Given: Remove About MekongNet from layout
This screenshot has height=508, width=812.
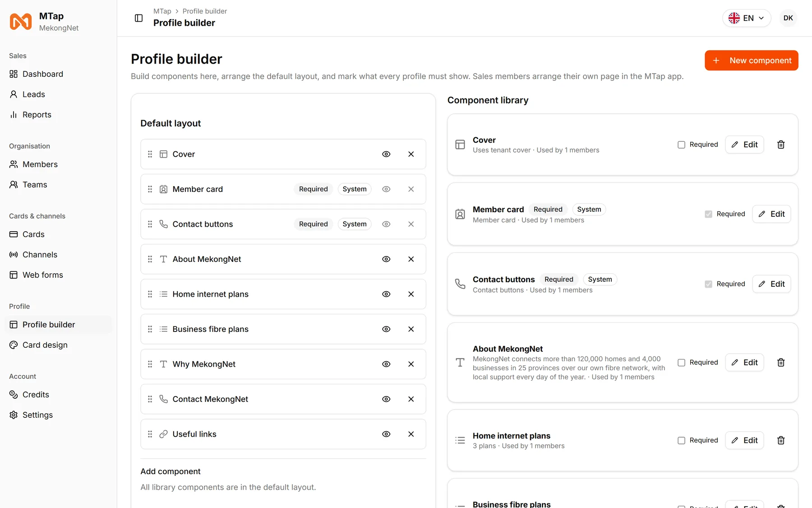Looking at the screenshot, I should tap(411, 259).
